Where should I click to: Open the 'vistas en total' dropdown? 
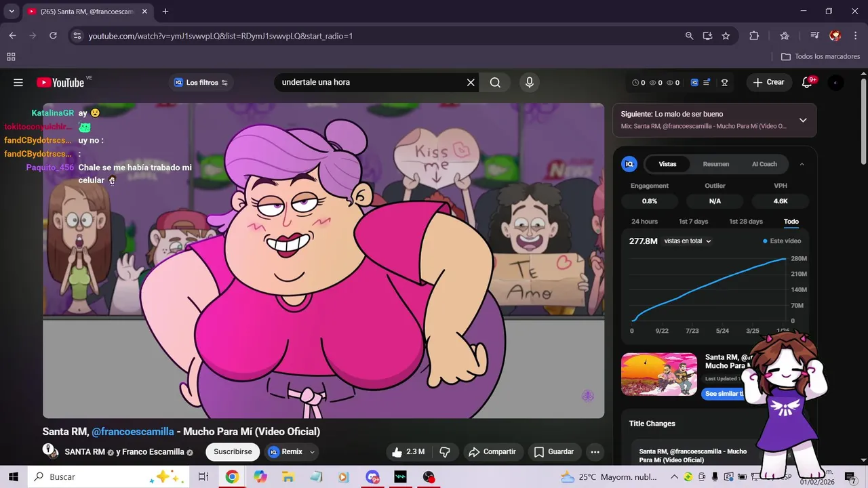[x=688, y=241]
